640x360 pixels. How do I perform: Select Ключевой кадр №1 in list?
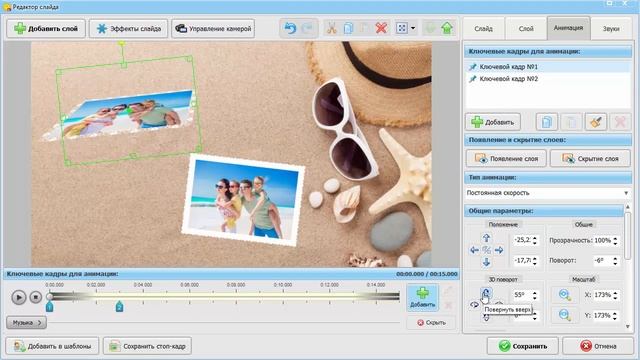pyautogui.click(x=548, y=67)
